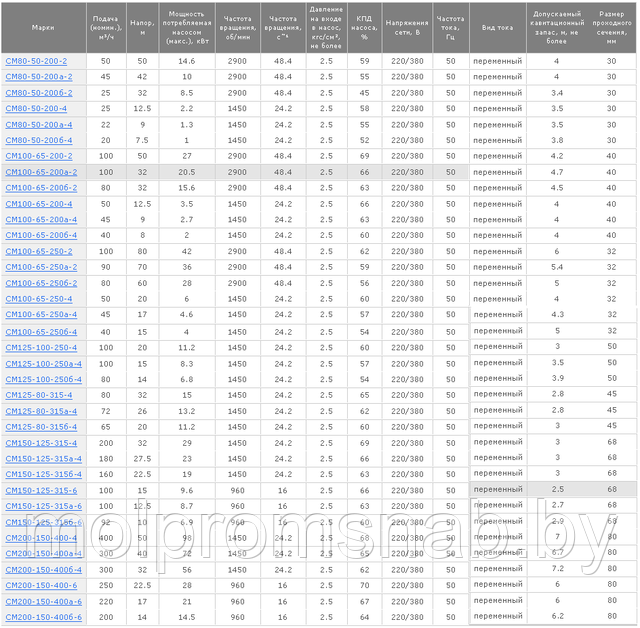Click head value 80 in СМ100-65-250-2 row
The image size is (640, 628).
point(142,251)
